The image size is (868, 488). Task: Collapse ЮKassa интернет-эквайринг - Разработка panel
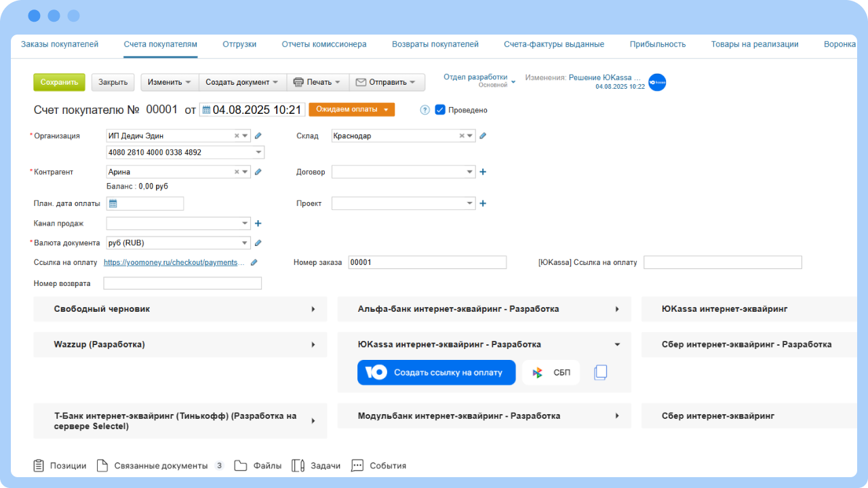[x=484, y=344]
